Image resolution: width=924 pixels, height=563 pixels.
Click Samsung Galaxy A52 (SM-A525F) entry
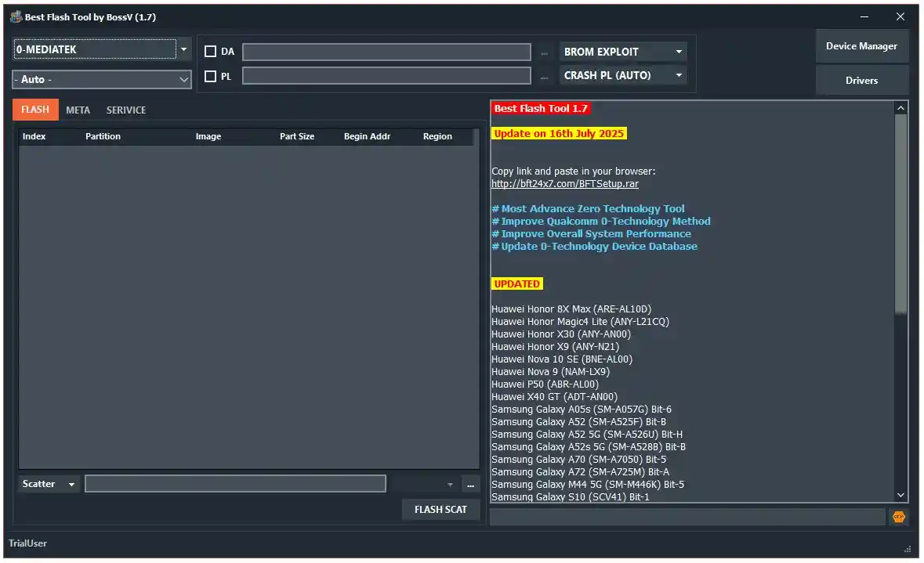[x=578, y=421]
